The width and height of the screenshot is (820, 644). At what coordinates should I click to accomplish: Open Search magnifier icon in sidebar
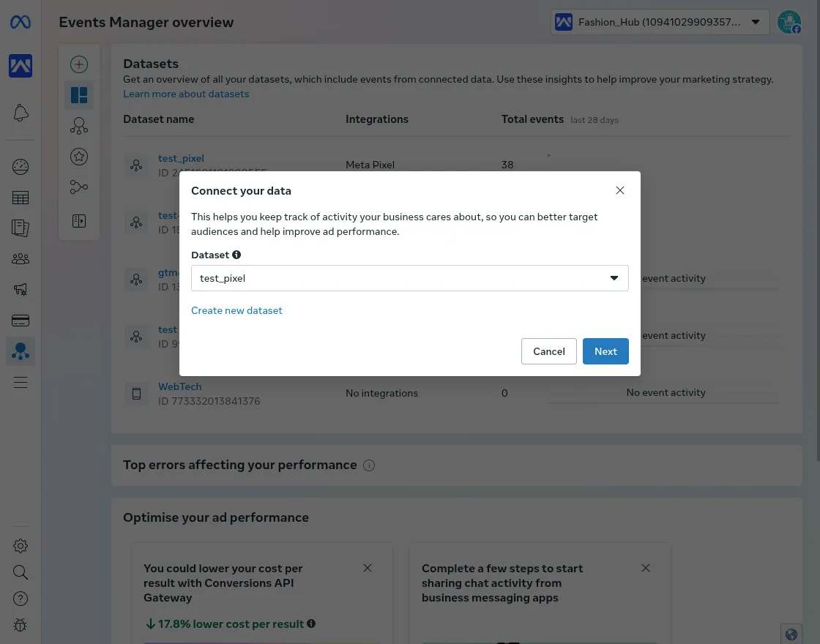pos(20,572)
